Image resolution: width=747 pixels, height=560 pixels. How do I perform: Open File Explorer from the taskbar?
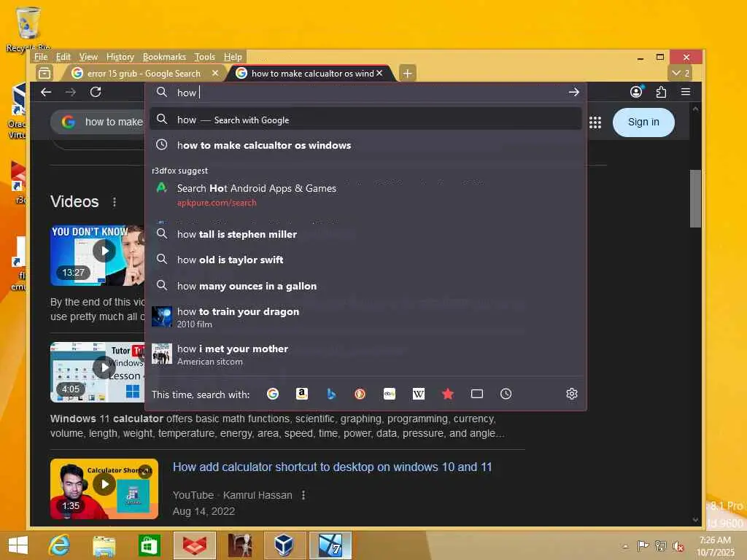(x=104, y=545)
